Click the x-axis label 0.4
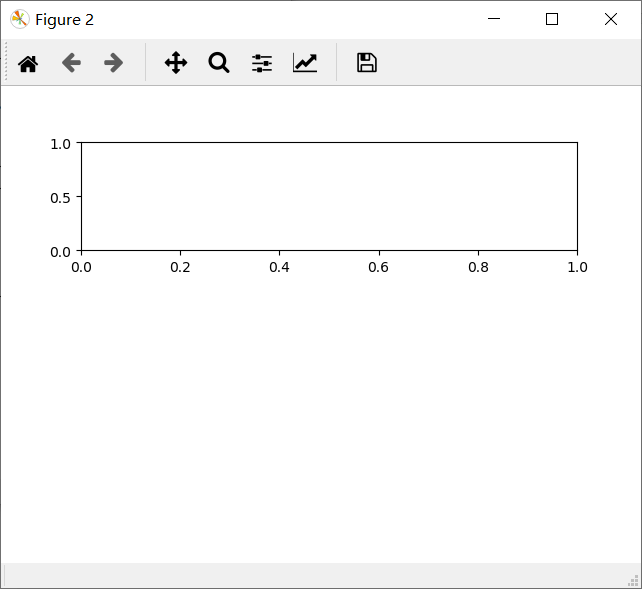642x589 pixels. 279,267
